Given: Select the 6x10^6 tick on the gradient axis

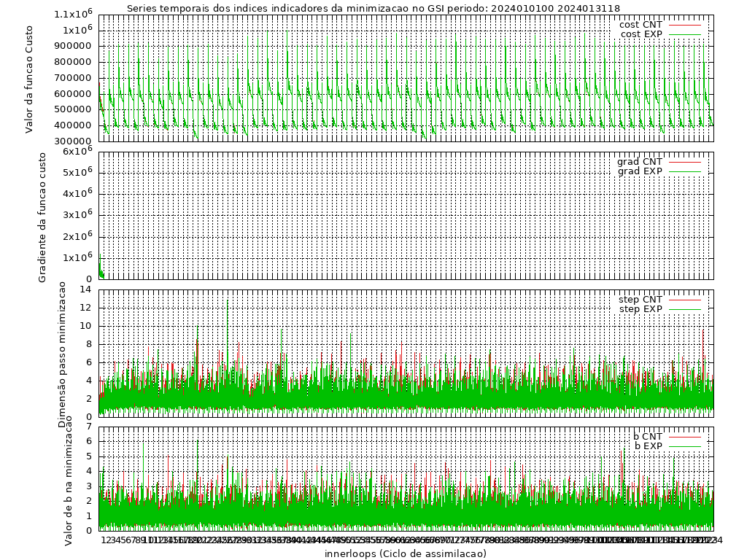Looking at the screenshot, I should [x=77, y=150].
